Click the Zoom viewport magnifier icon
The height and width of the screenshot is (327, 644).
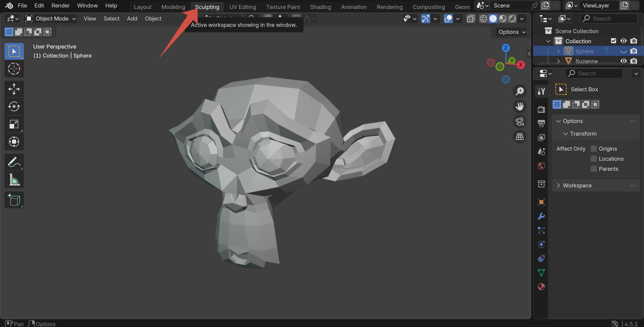point(520,91)
